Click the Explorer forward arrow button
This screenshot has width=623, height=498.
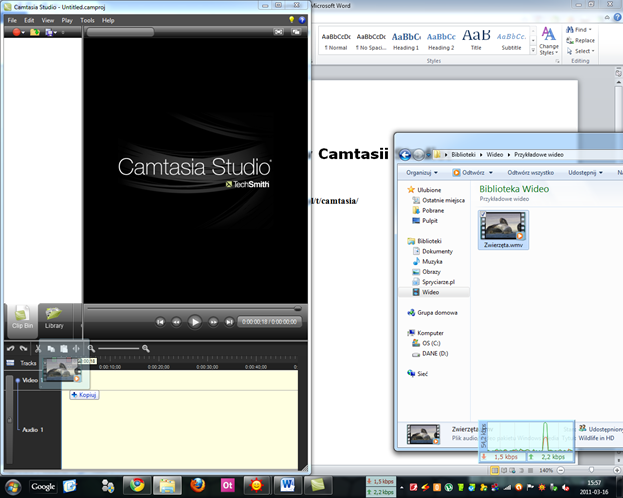pyautogui.click(x=418, y=154)
